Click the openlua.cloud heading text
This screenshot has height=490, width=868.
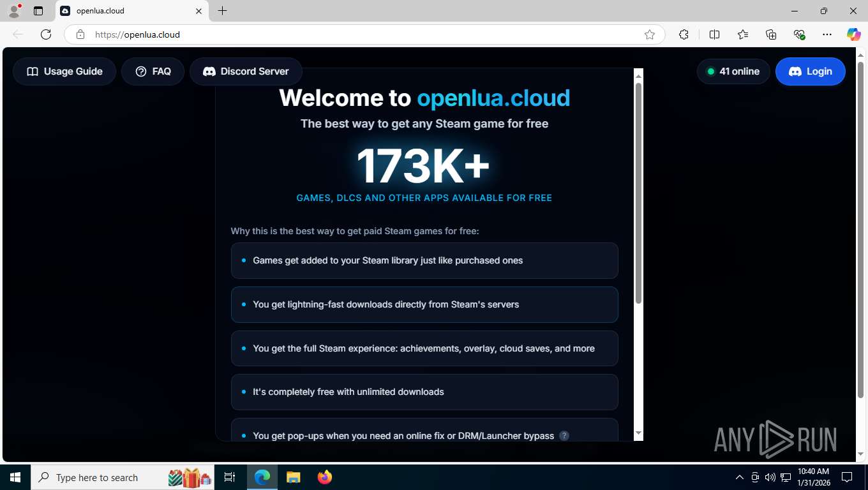[493, 98]
